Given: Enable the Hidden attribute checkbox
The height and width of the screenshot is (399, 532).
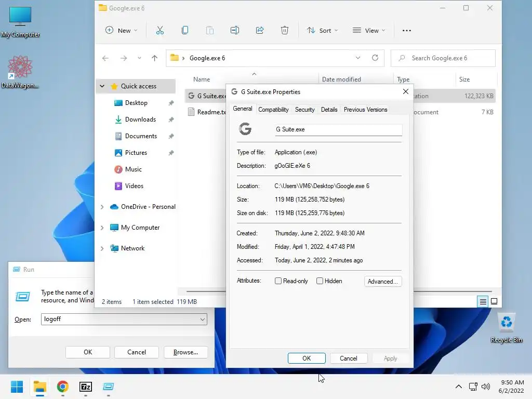Looking at the screenshot, I should point(320,281).
